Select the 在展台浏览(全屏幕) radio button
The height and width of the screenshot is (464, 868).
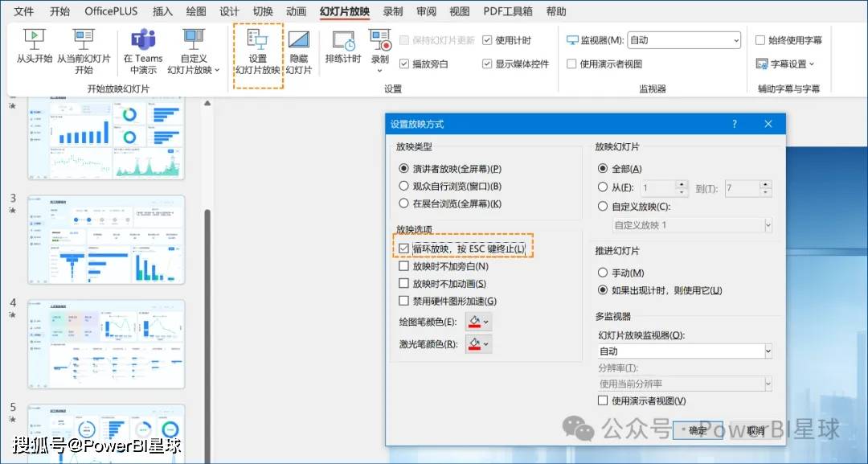coord(404,203)
